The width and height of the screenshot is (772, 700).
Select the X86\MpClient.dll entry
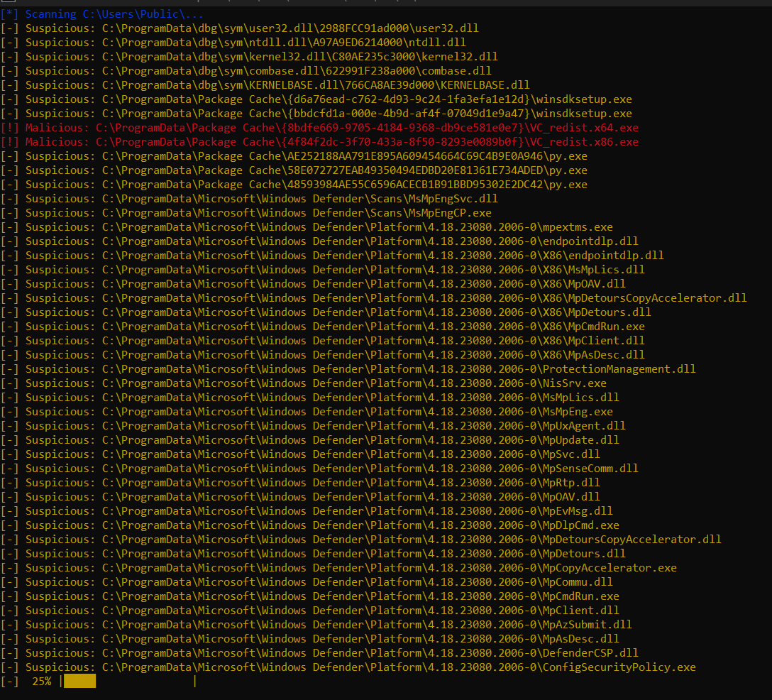pyautogui.click(x=322, y=341)
